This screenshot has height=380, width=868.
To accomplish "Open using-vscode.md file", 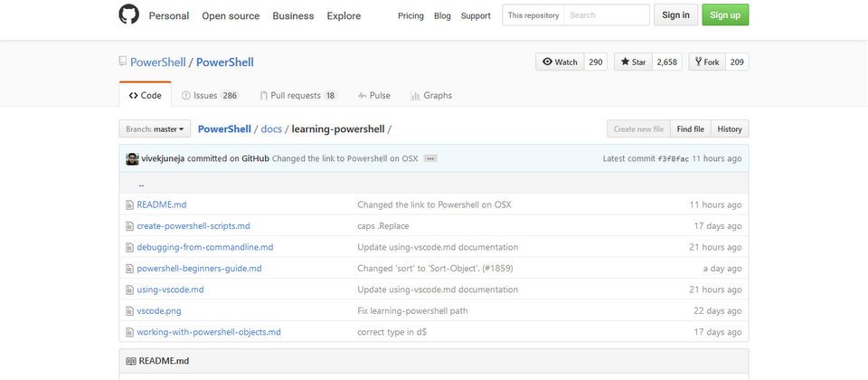I will point(171,290).
